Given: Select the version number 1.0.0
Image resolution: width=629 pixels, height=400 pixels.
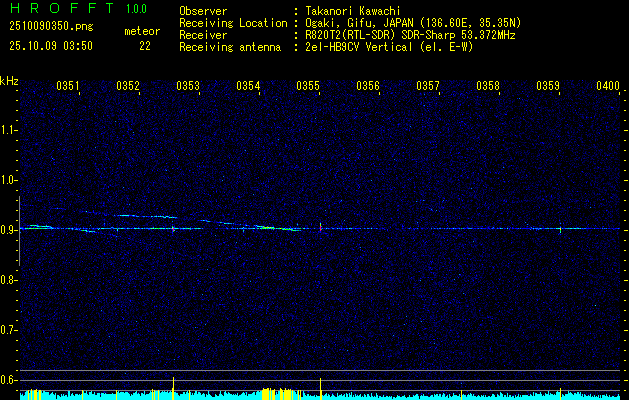Looking at the screenshot, I should click(x=136, y=9).
